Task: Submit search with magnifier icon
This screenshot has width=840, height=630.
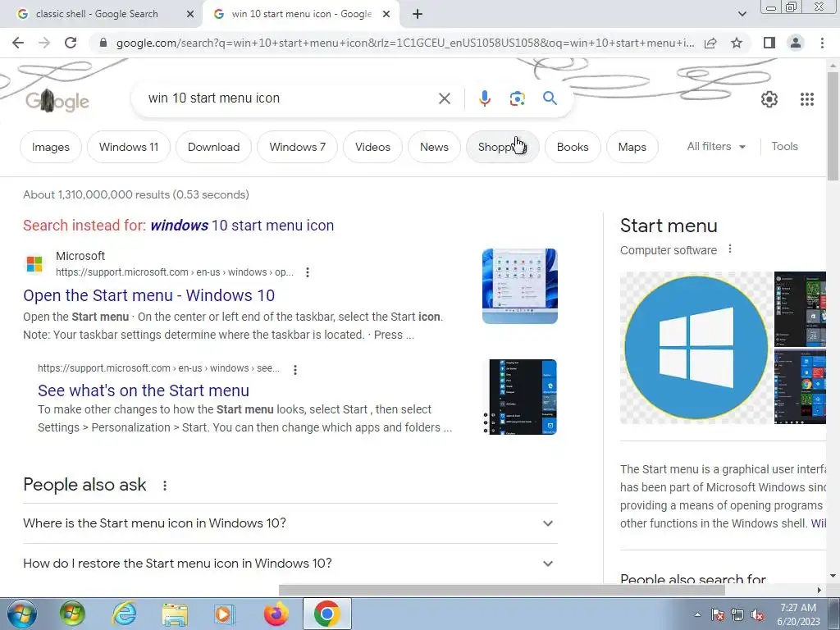Action: click(x=550, y=98)
